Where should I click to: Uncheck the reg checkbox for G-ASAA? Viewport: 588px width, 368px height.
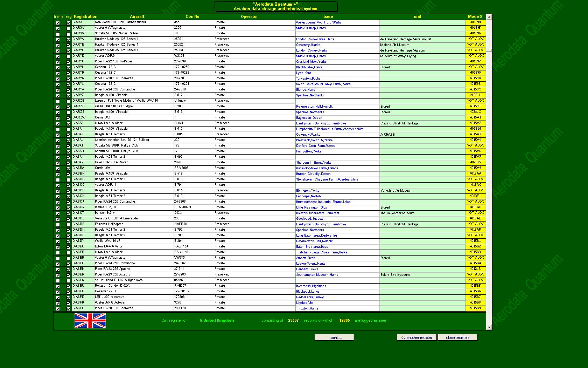tap(68, 124)
